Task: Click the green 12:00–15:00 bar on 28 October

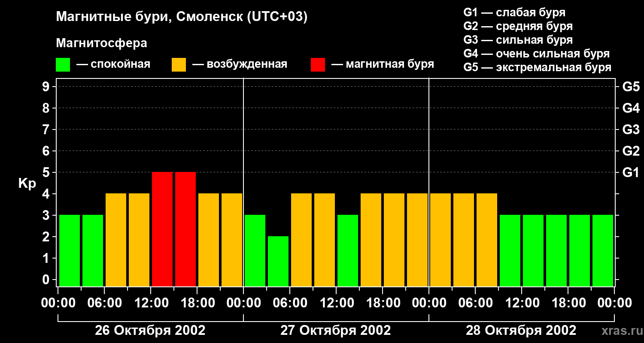Action: point(533,250)
